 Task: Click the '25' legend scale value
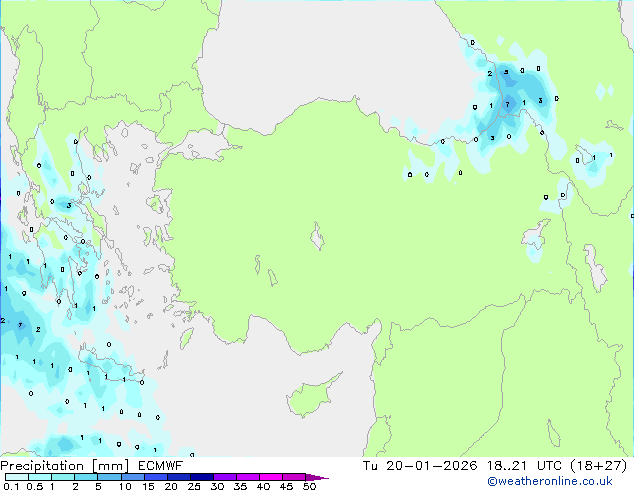[x=194, y=486]
